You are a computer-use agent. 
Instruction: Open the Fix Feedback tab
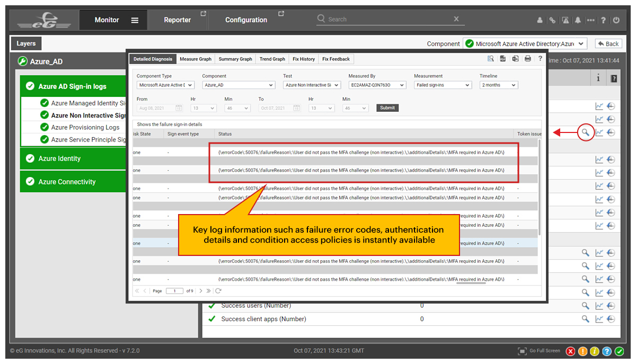[x=336, y=59]
